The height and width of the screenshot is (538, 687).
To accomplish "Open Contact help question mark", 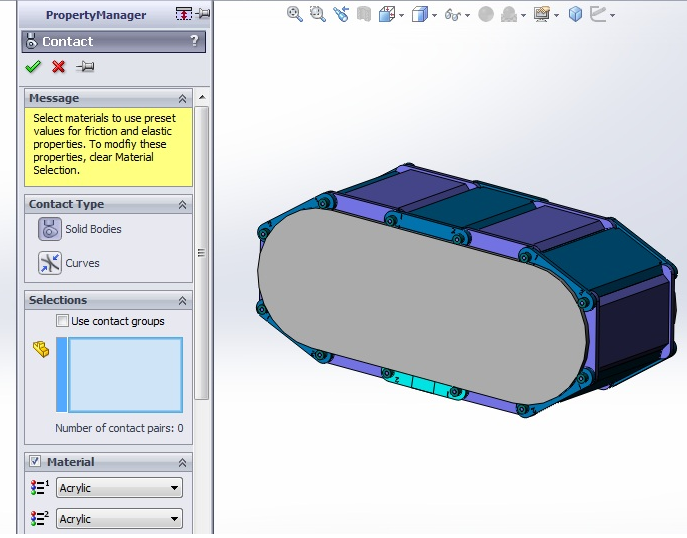I will click(195, 41).
